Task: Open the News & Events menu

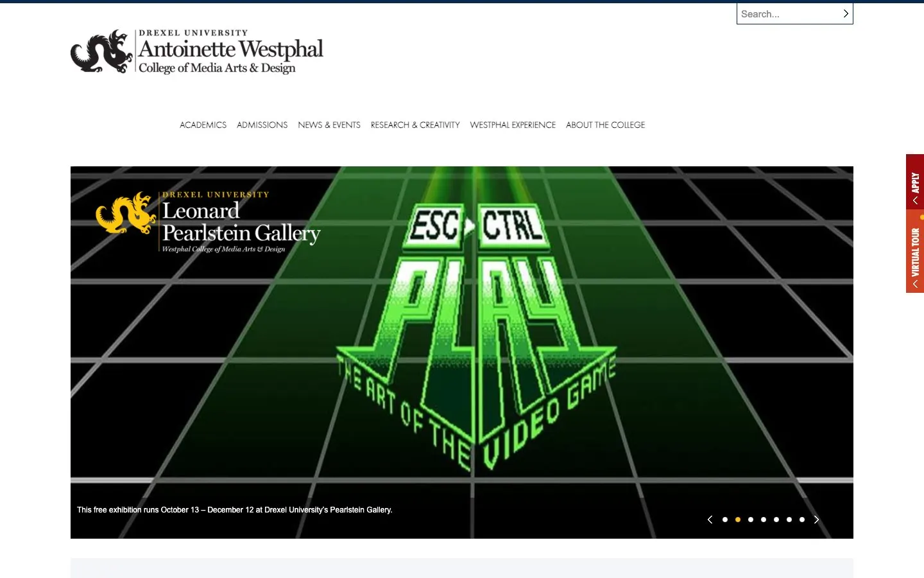Action: click(x=329, y=125)
